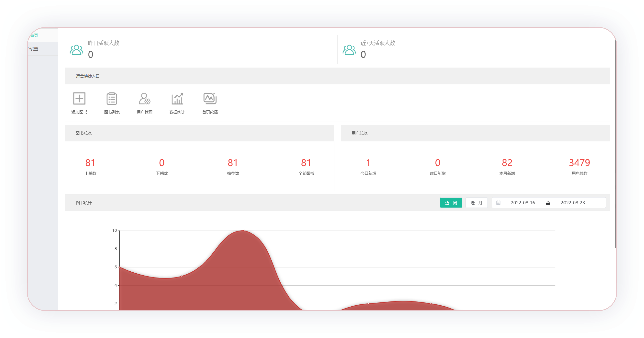Click the 81 value above 上架数
Image resolution: width=644 pixels, height=338 pixels.
[90, 163]
